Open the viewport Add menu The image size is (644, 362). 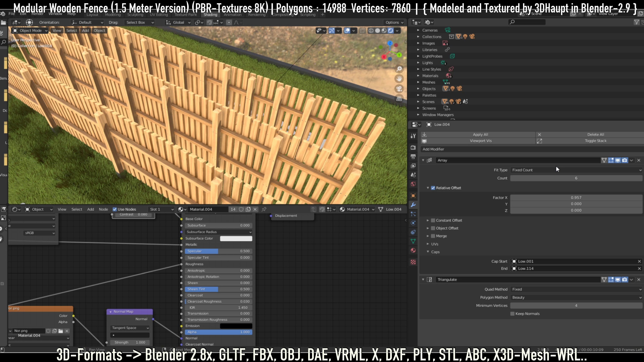point(86,30)
